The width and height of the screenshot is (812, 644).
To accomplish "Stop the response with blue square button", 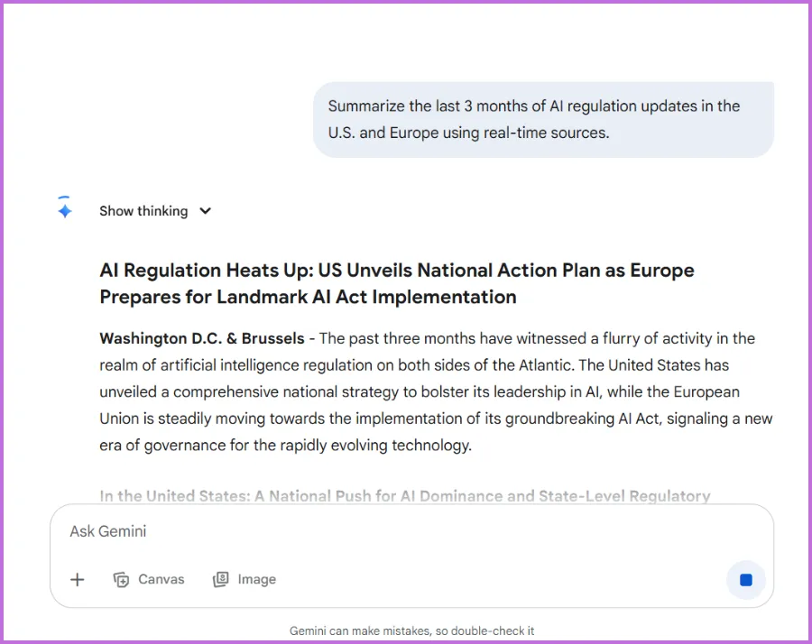I will pos(745,580).
